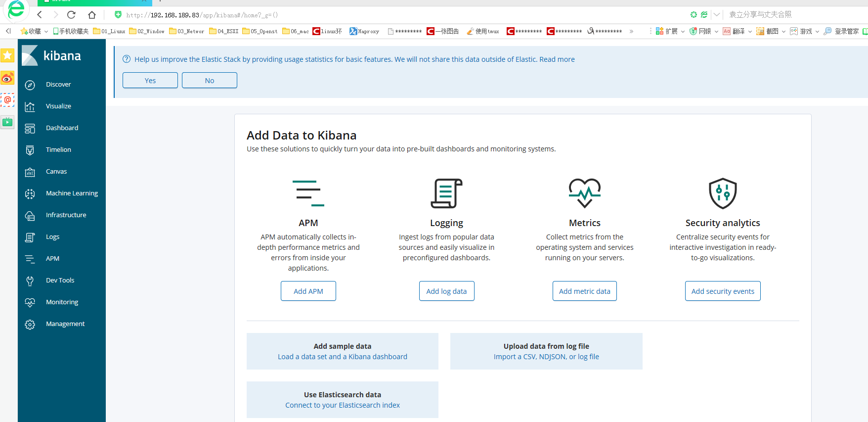Open 01_Linux bookmark folder
868x422 pixels.
pyautogui.click(x=109, y=31)
